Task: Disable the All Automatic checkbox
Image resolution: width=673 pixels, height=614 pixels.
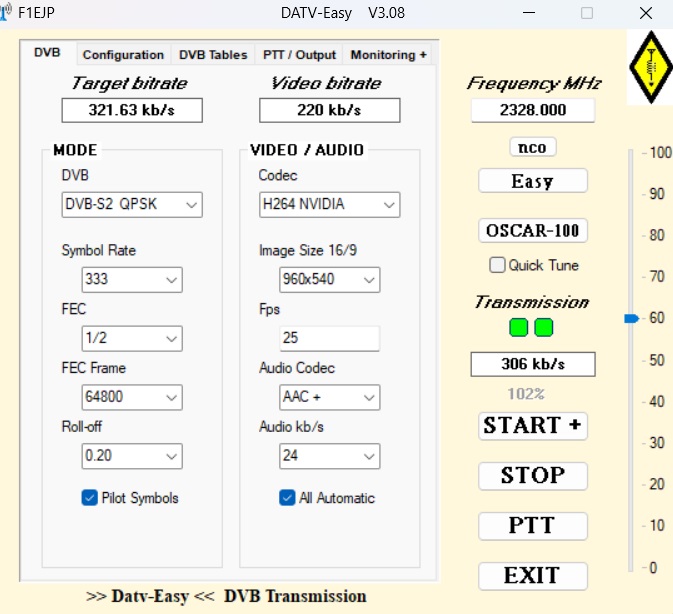Action: click(288, 498)
